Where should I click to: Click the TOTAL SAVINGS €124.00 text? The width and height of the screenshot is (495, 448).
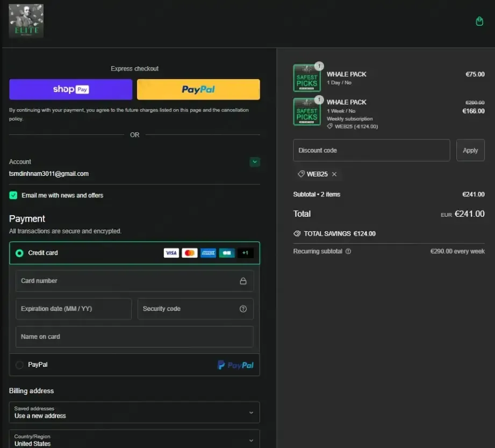point(340,234)
